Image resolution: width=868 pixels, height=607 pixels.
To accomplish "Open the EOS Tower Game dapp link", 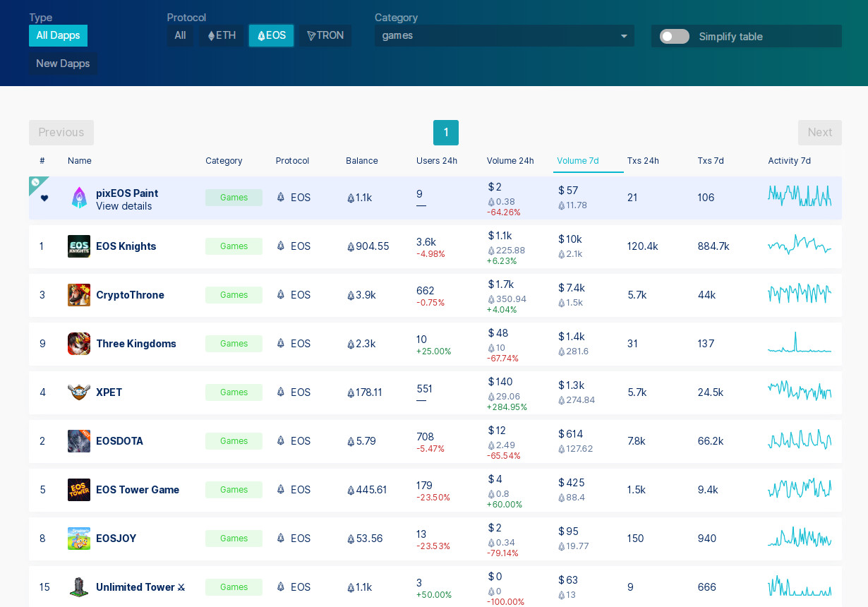I will coord(138,490).
